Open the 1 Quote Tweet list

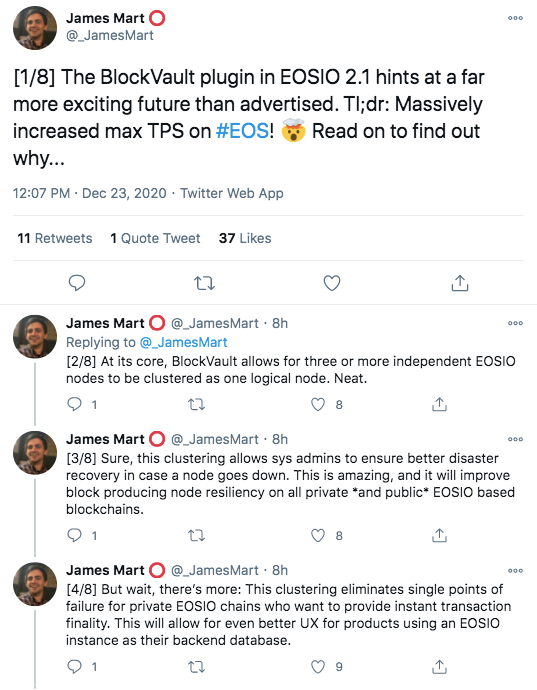tap(155, 238)
